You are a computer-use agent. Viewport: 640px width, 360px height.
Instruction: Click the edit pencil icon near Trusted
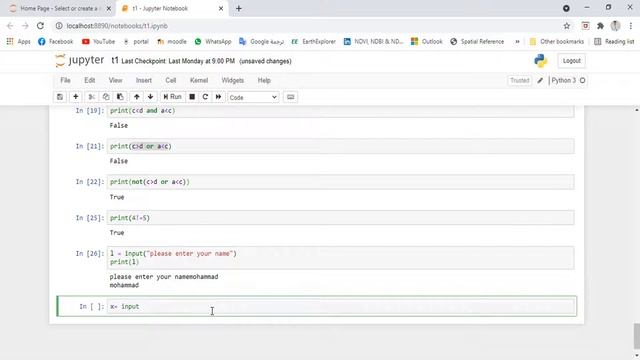(540, 80)
